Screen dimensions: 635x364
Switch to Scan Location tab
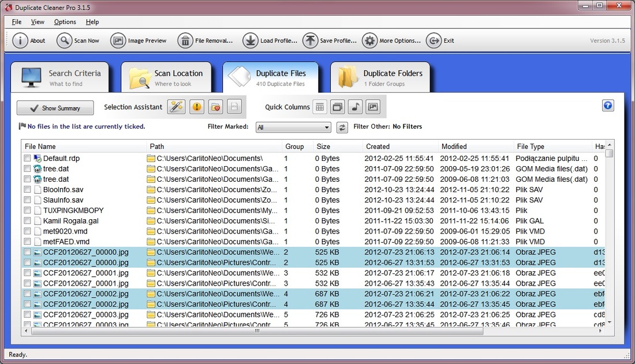pyautogui.click(x=166, y=77)
